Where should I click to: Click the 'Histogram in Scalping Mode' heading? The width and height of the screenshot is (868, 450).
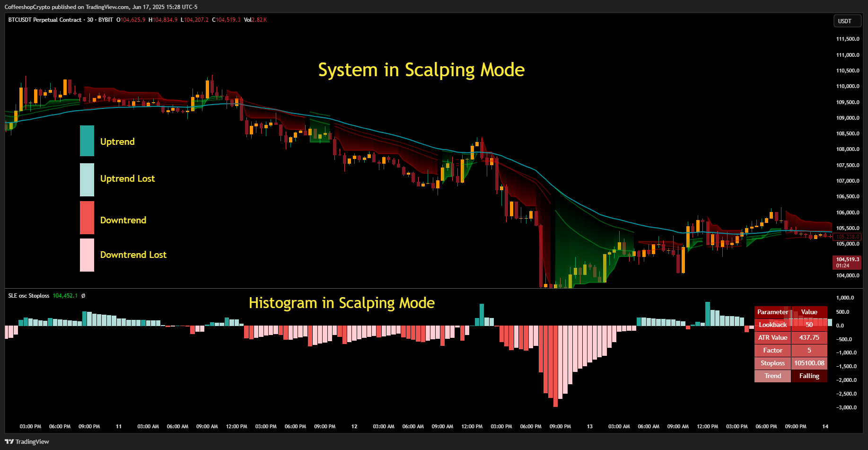(x=342, y=303)
